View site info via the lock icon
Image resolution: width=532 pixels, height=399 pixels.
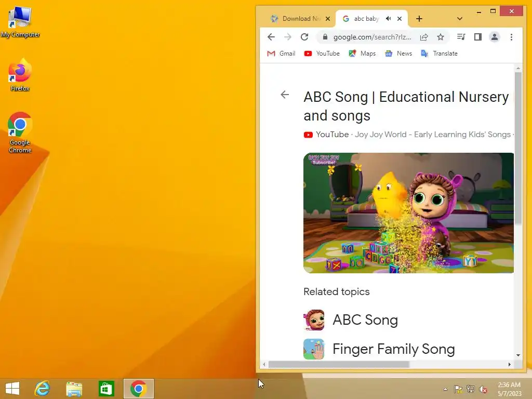click(325, 37)
